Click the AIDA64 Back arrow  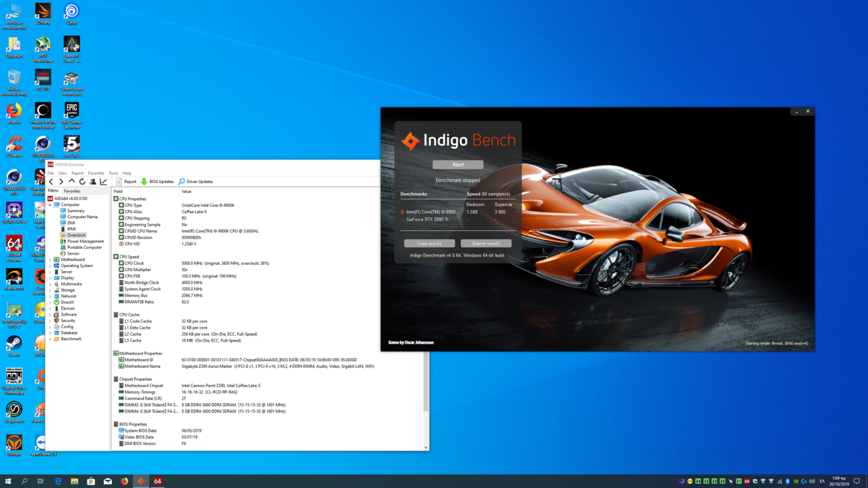(51, 182)
